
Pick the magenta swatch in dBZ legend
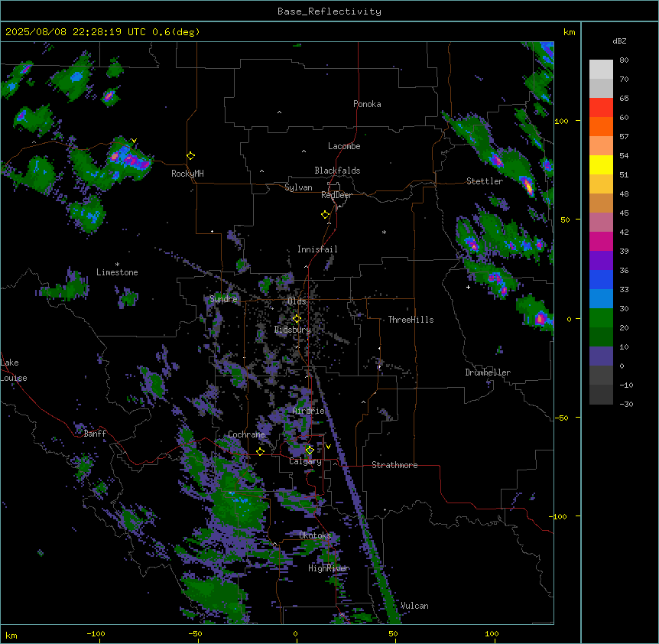[x=601, y=241]
